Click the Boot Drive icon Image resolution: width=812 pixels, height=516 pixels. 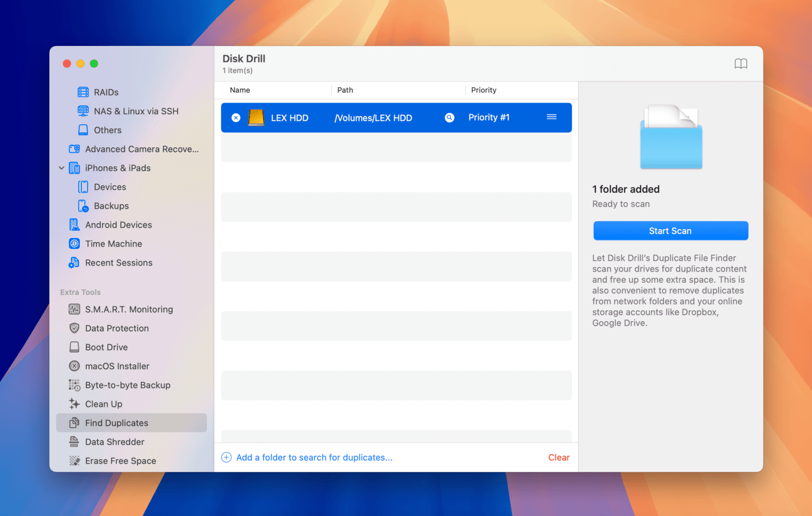pyautogui.click(x=74, y=347)
